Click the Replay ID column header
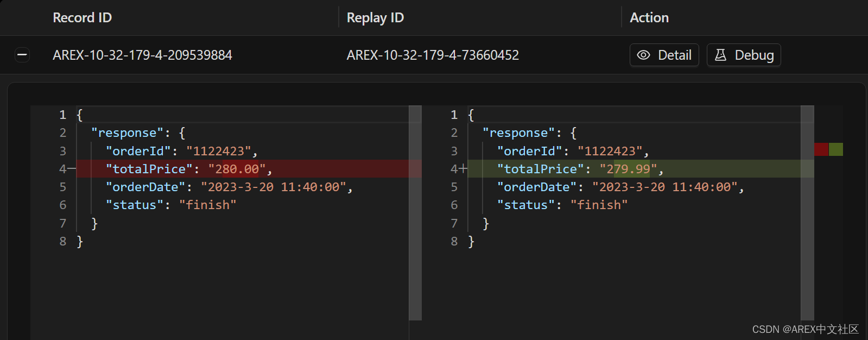 point(375,17)
